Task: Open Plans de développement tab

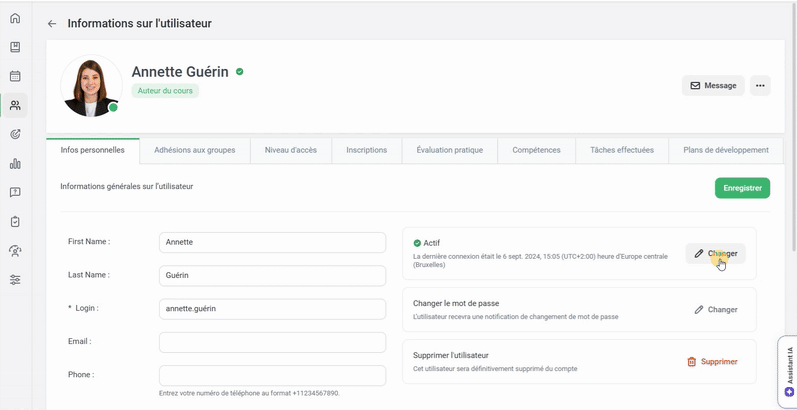Action: click(x=726, y=150)
